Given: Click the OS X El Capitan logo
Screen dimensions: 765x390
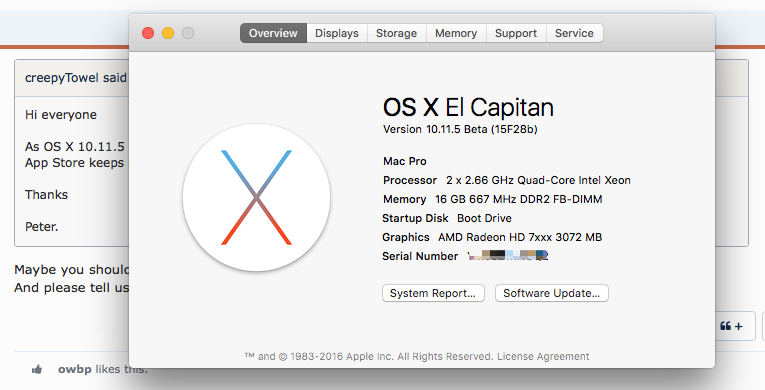Looking at the screenshot, I should click(257, 197).
